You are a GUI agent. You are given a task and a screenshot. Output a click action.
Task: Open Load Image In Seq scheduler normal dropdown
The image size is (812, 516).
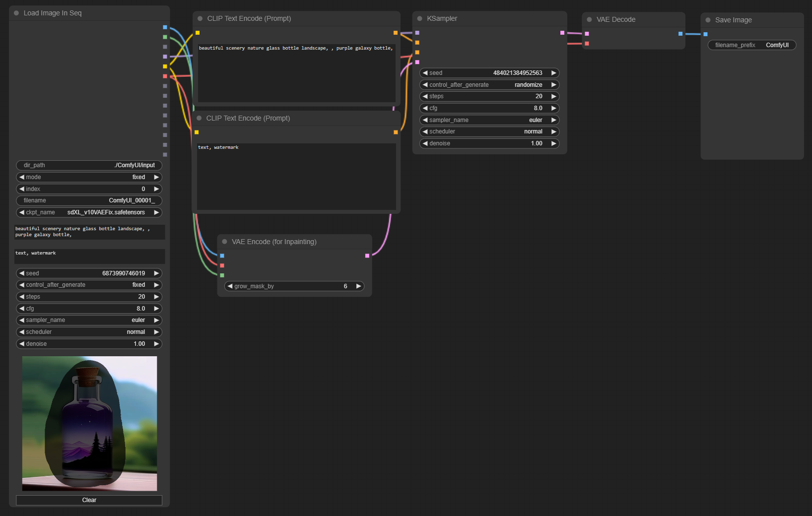point(89,332)
